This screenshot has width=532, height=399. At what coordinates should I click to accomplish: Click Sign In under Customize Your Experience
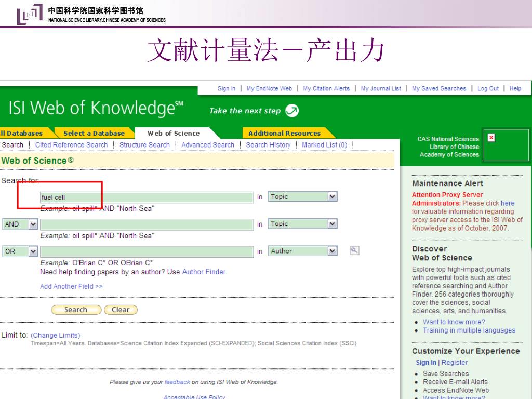pyautogui.click(x=426, y=362)
